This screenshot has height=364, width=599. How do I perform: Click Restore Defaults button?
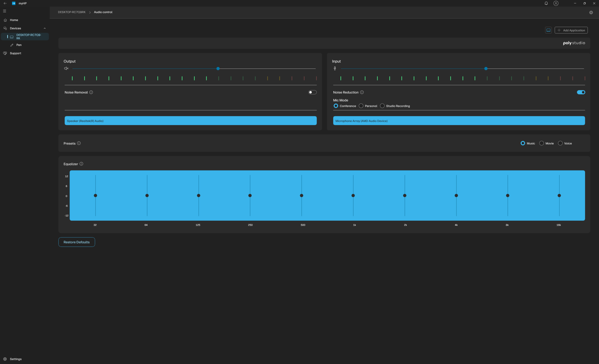(76, 242)
